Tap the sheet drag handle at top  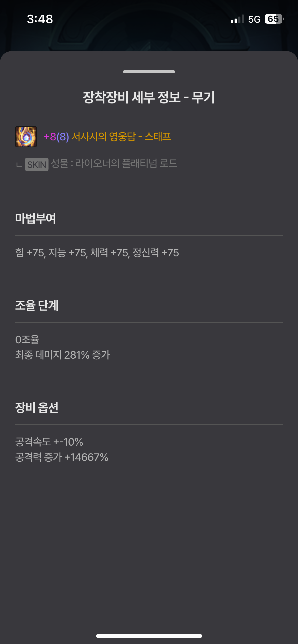[x=149, y=72]
